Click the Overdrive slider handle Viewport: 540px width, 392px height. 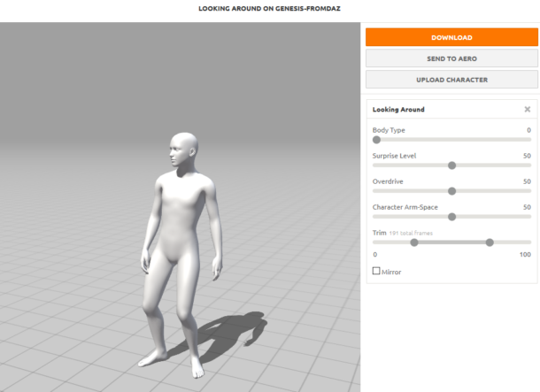[451, 191]
